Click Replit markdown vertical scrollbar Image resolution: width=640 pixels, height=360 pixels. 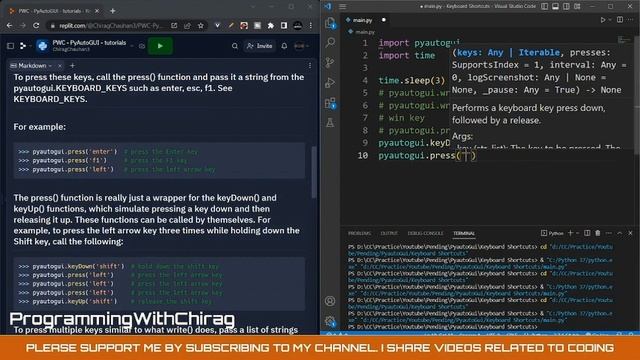click(x=314, y=172)
